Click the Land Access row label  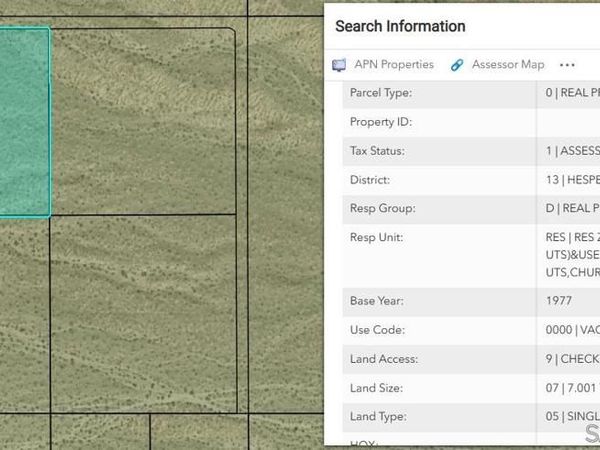[x=384, y=358]
